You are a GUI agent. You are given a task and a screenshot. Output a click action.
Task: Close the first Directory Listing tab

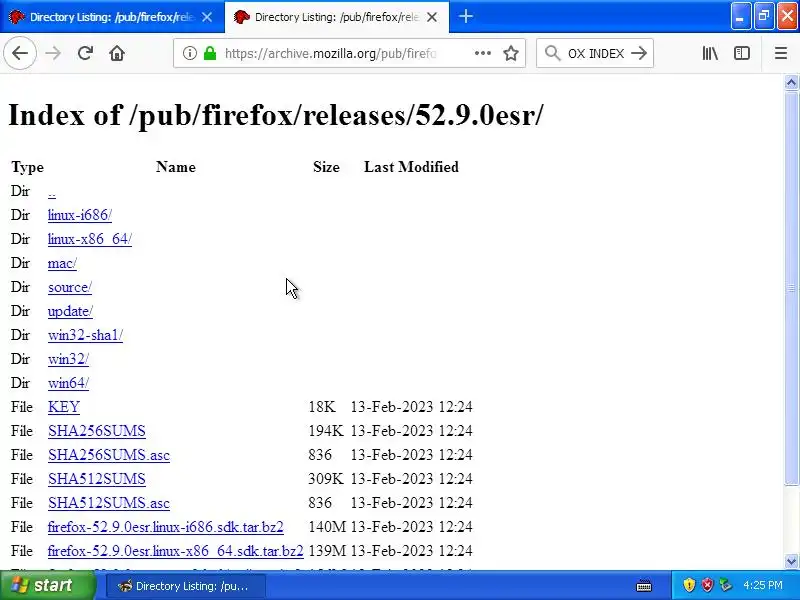pyautogui.click(x=207, y=17)
